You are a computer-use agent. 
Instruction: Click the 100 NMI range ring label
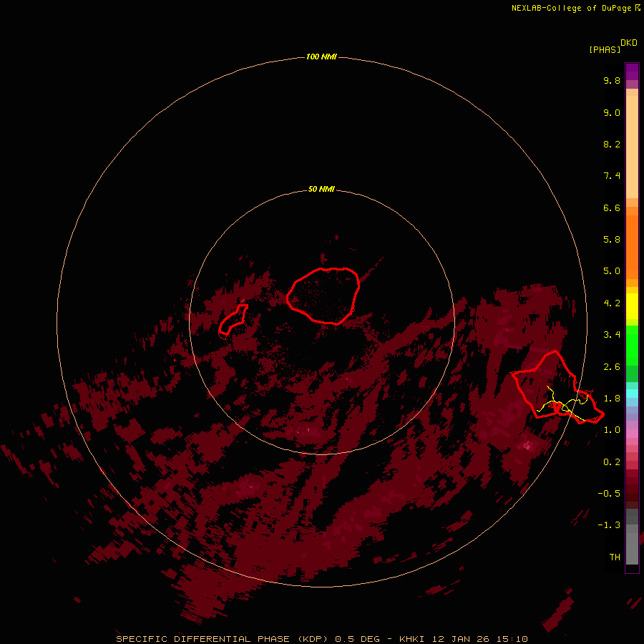(x=321, y=57)
